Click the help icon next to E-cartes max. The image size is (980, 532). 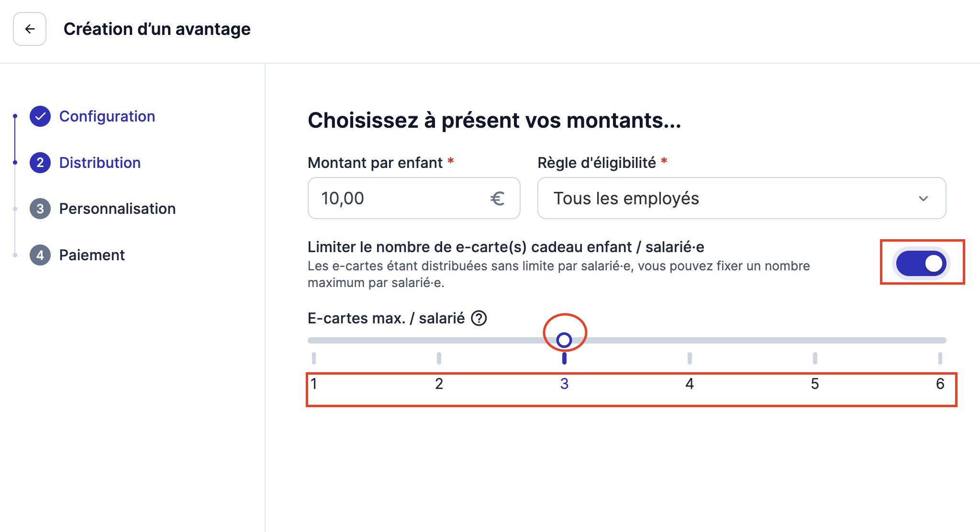tap(479, 318)
